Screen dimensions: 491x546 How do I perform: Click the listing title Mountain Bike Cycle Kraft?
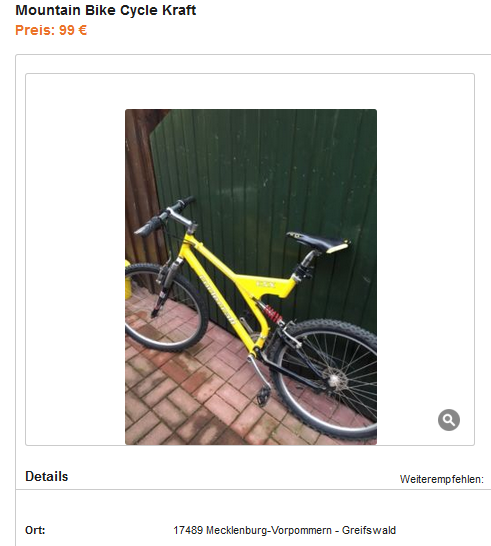(x=106, y=10)
